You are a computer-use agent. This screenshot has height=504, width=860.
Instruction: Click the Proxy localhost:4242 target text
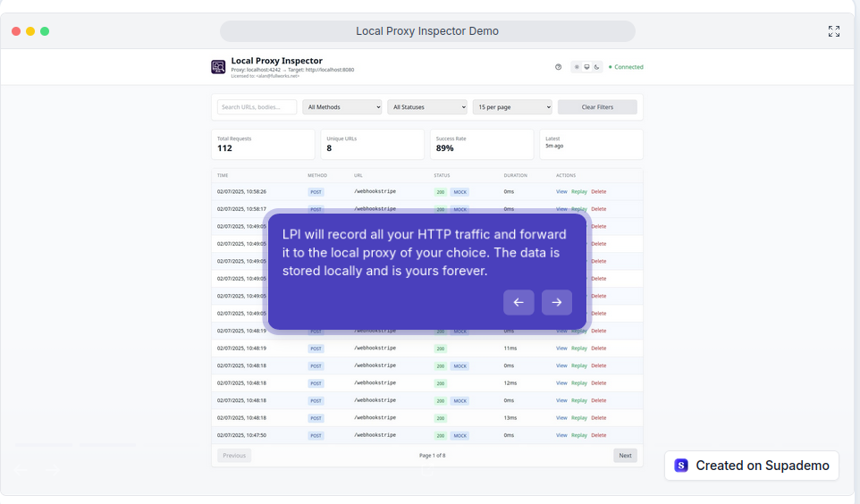[x=292, y=70]
